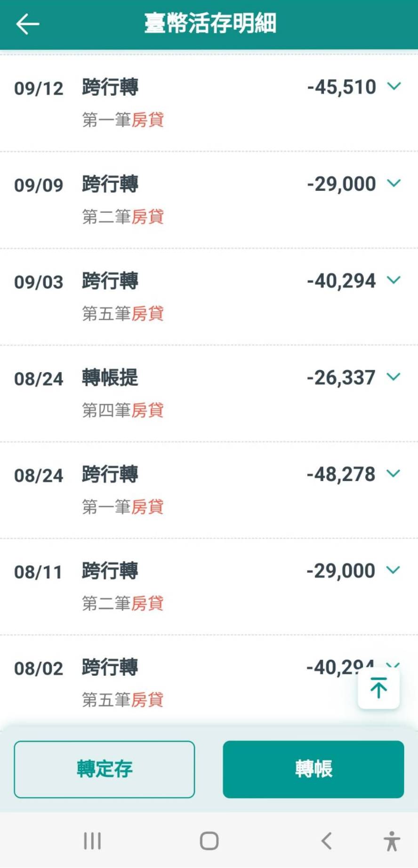This screenshot has width=418, height=868.
Task: Select the 09/03 第五筆房貸 entry
Action: pyautogui.click(x=209, y=297)
